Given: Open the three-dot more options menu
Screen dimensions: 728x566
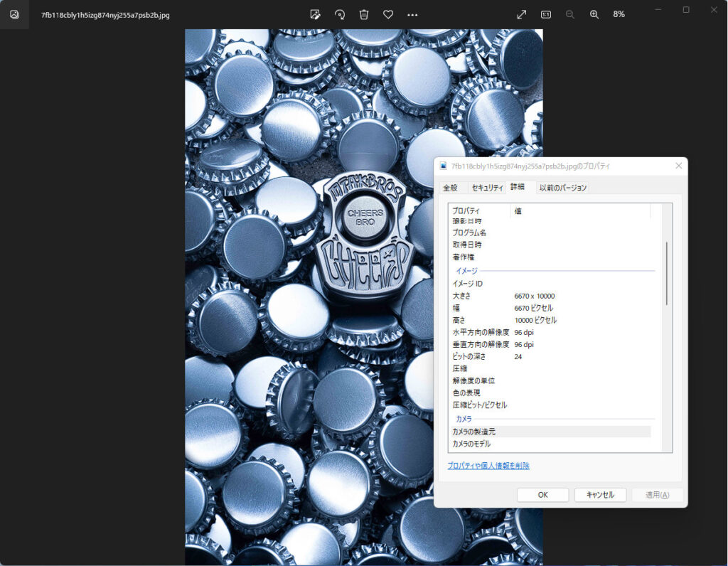Looking at the screenshot, I should pos(412,15).
